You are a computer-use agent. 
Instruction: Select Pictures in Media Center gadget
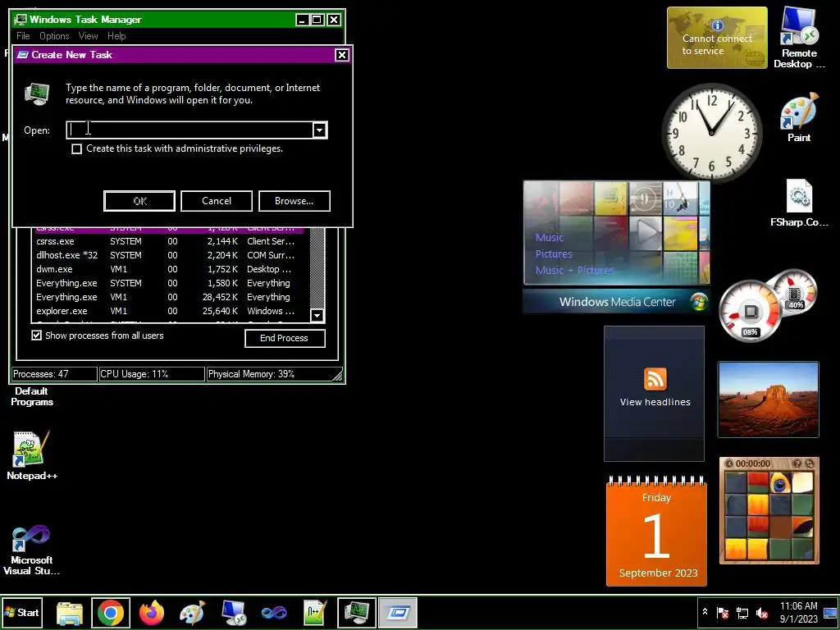554,254
